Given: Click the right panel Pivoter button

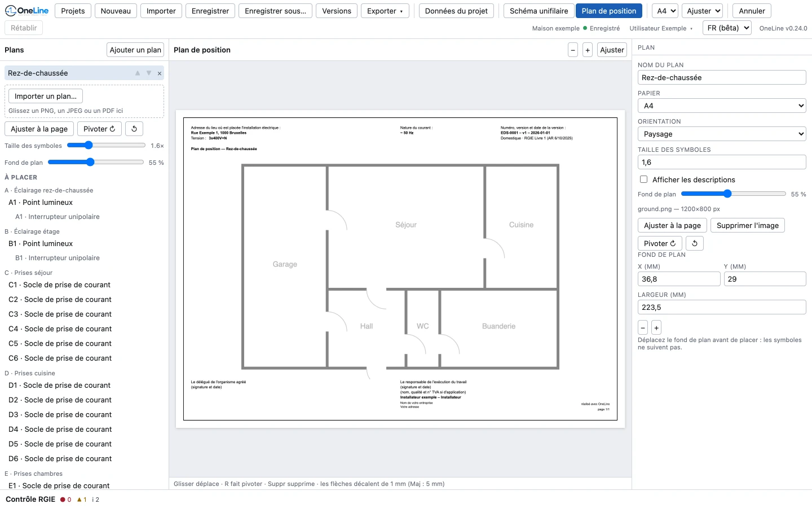Looking at the screenshot, I should tap(660, 243).
